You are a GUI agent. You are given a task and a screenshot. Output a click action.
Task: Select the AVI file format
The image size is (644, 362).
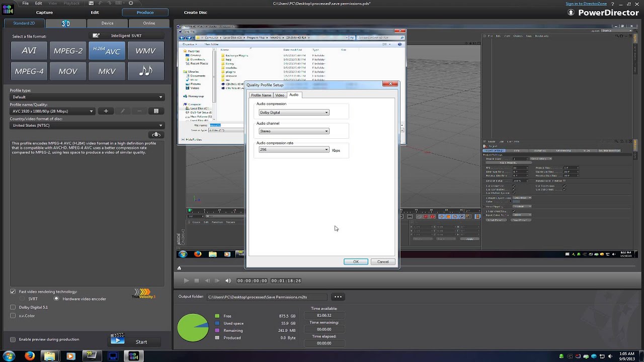(29, 51)
